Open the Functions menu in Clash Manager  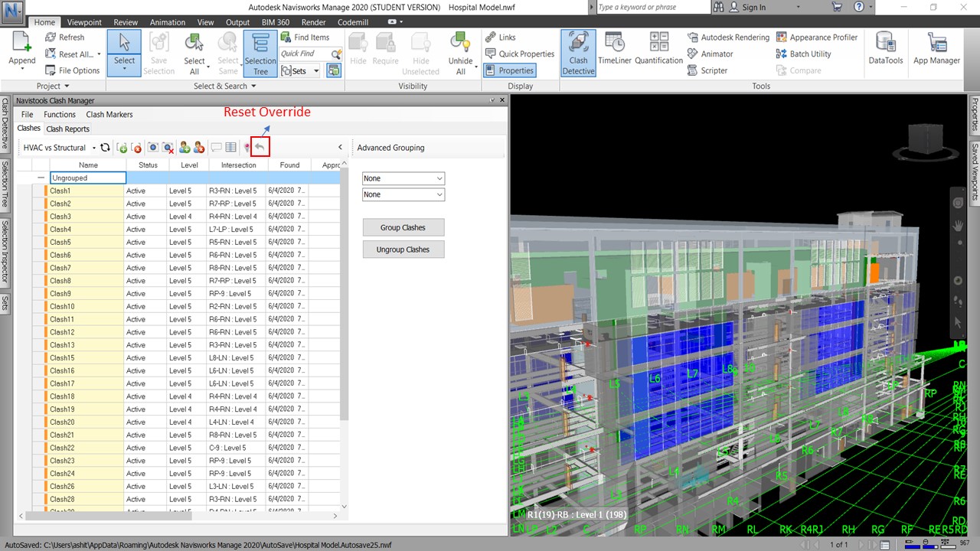[60, 114]
